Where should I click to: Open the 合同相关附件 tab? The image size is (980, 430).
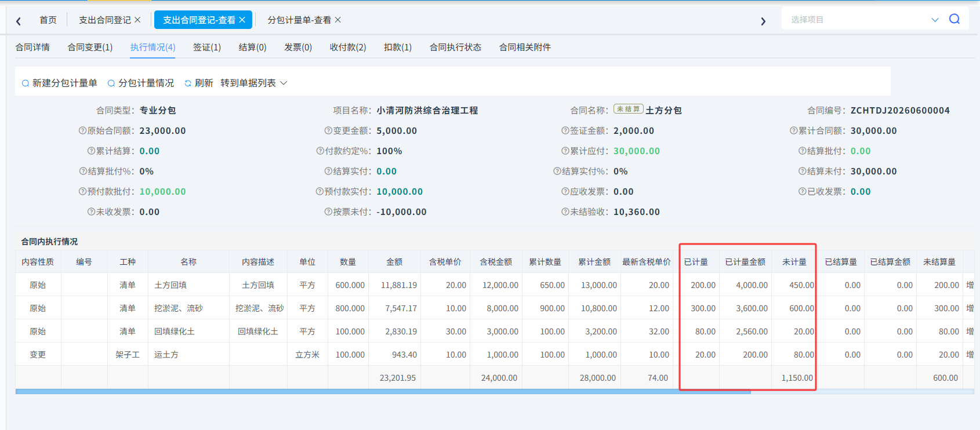tap(525, 48)
